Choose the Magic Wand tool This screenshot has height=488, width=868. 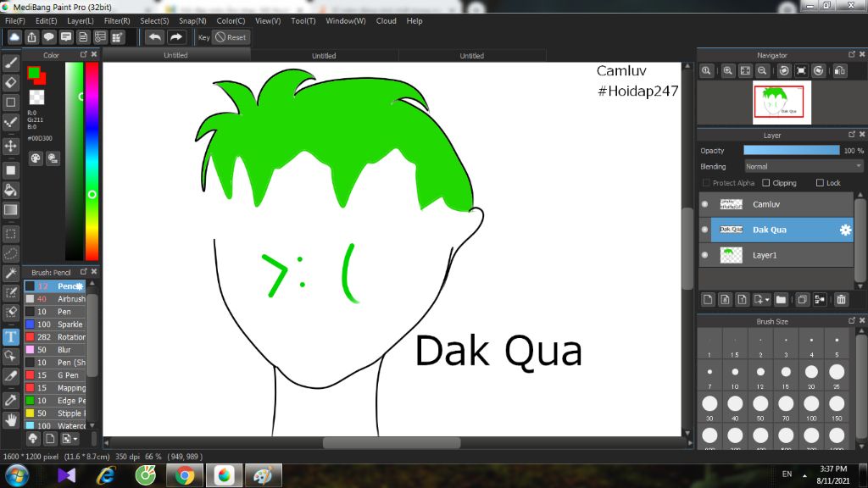(x=10, y=273)
